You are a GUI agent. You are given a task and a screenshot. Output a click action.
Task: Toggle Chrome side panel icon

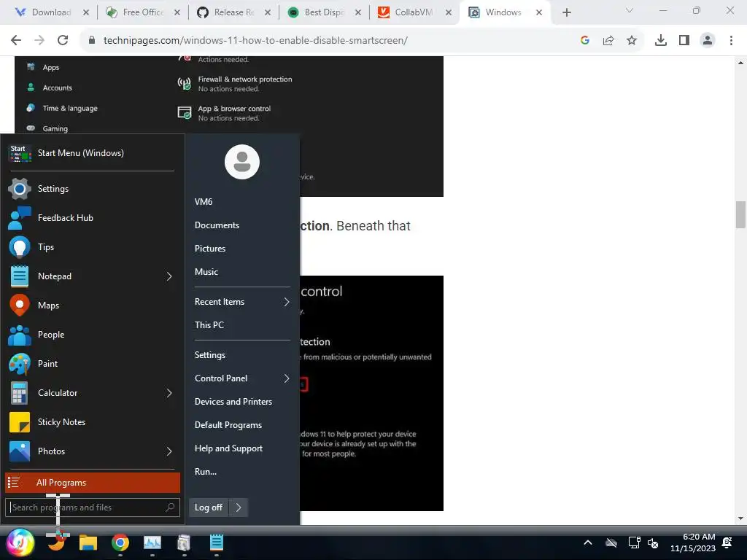pyautogui.click(x=684, y=41)
